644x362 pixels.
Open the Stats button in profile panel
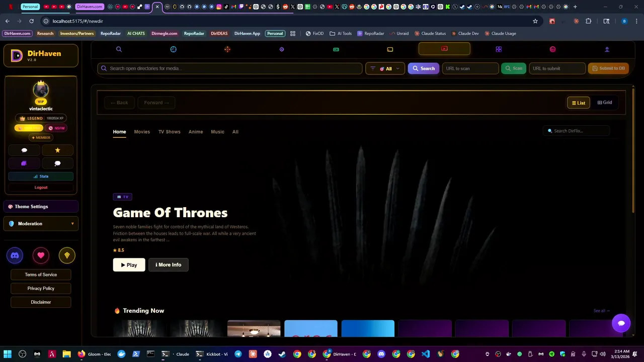tap(41, 176)
